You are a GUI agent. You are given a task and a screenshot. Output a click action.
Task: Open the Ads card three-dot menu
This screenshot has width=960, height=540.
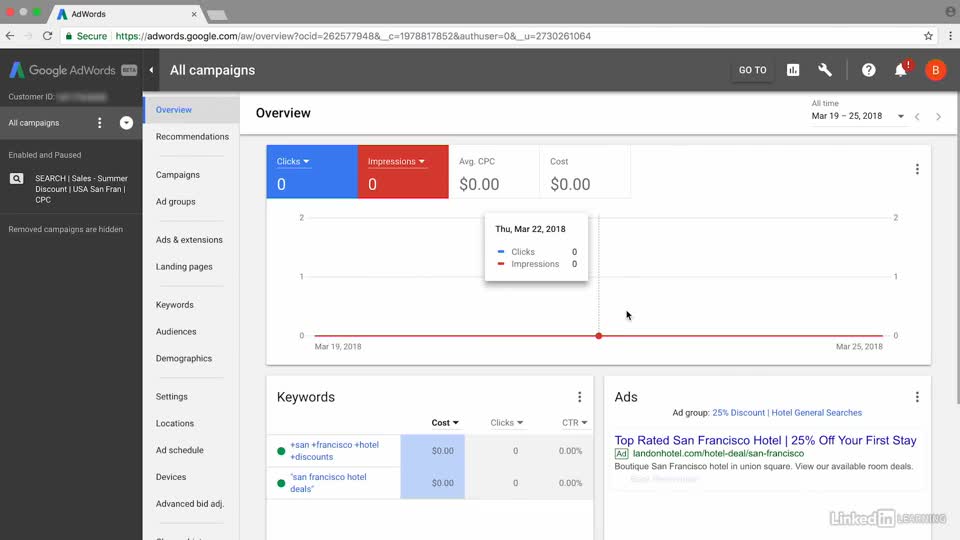pos(917,397)
